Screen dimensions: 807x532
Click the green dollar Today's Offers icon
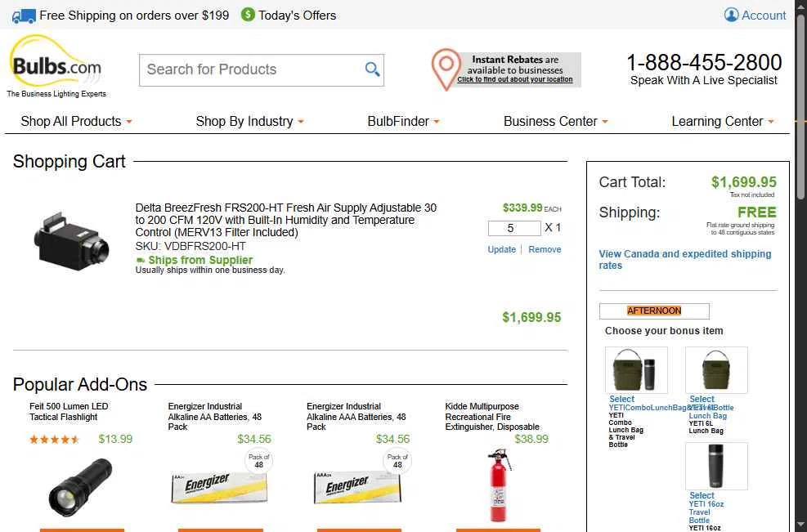click(x=248, y=15)
